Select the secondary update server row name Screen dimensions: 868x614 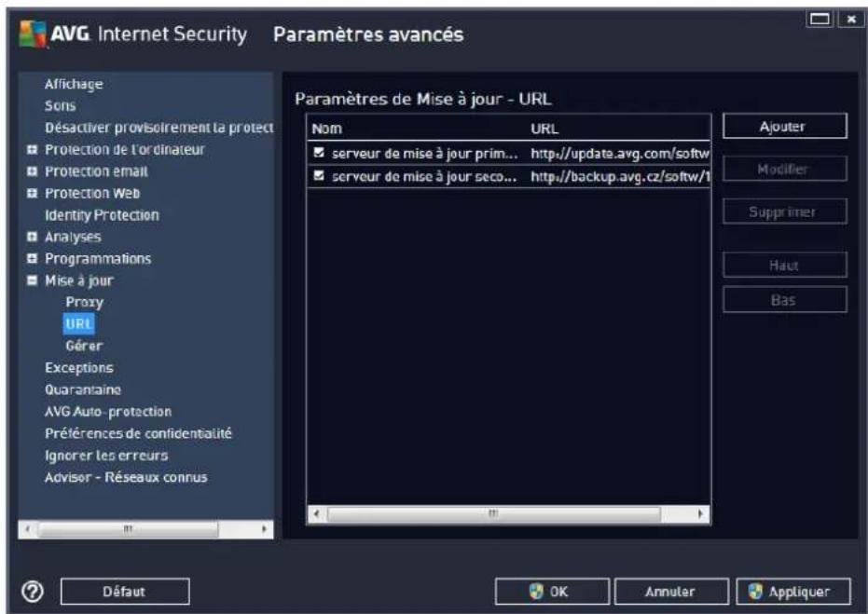point(424,176)
